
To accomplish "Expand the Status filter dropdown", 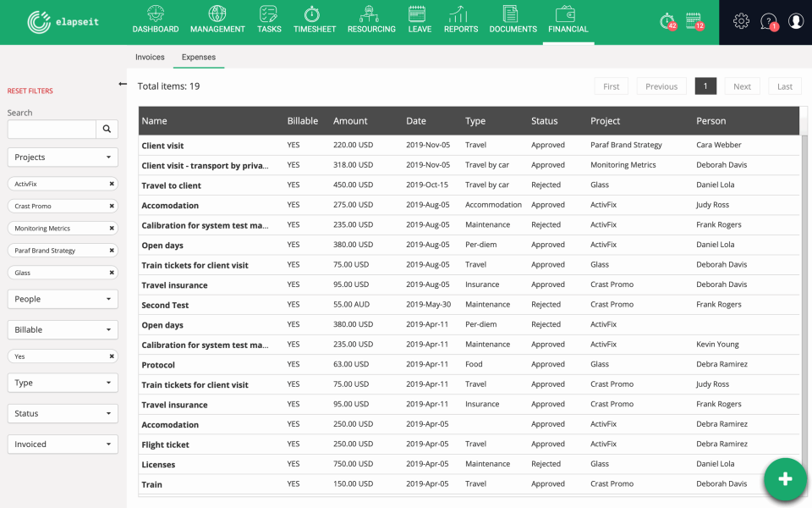I will [63, 414].
